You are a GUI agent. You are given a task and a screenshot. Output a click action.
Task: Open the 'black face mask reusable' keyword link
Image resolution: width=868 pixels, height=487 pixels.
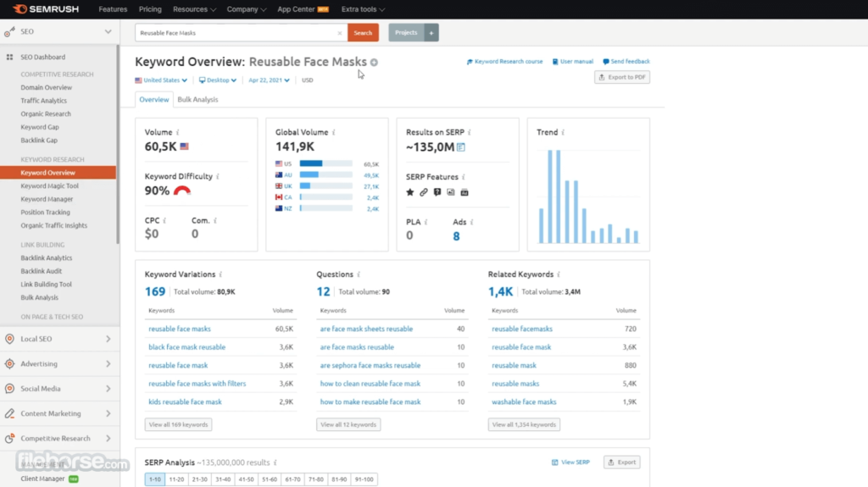[x=187, y=347]
